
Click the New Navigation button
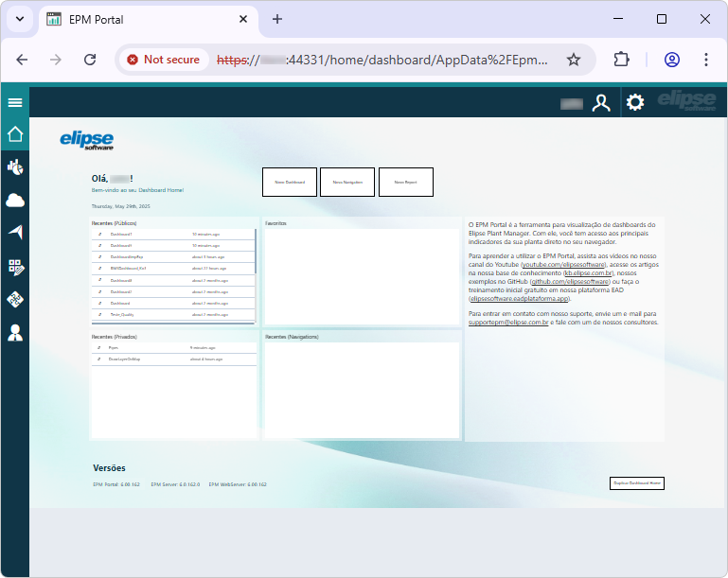pyautogui.click(x=347, y=182)
